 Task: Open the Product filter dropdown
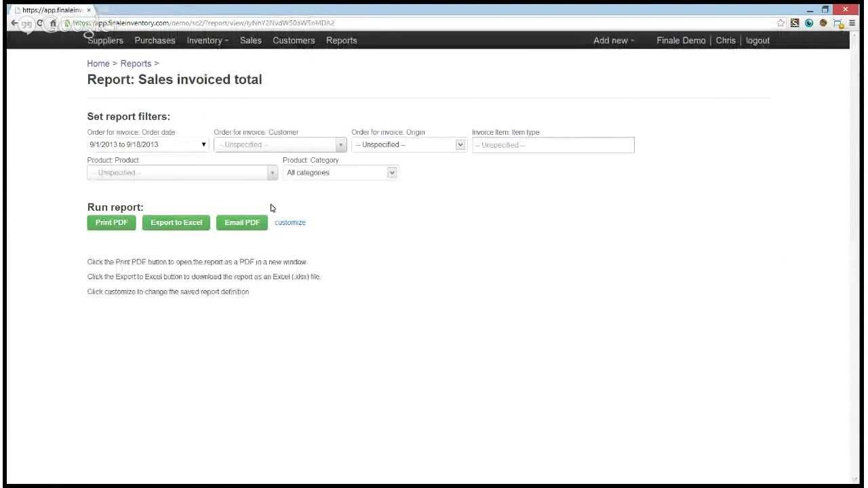182,173
